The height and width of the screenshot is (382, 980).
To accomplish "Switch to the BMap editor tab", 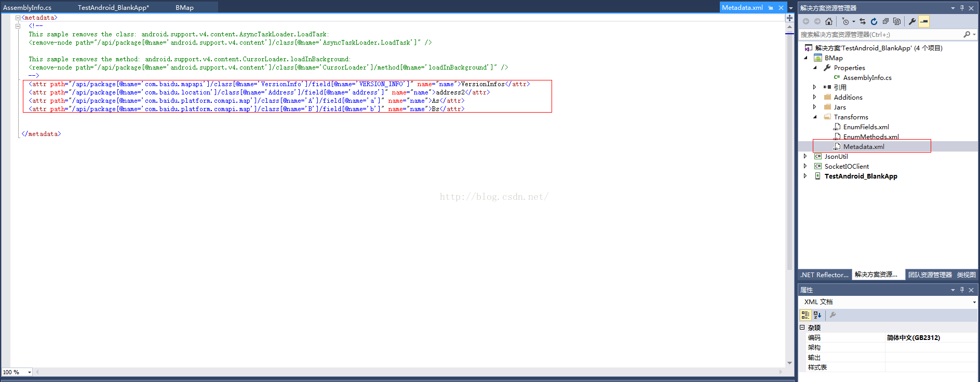I will coord(184,8).
